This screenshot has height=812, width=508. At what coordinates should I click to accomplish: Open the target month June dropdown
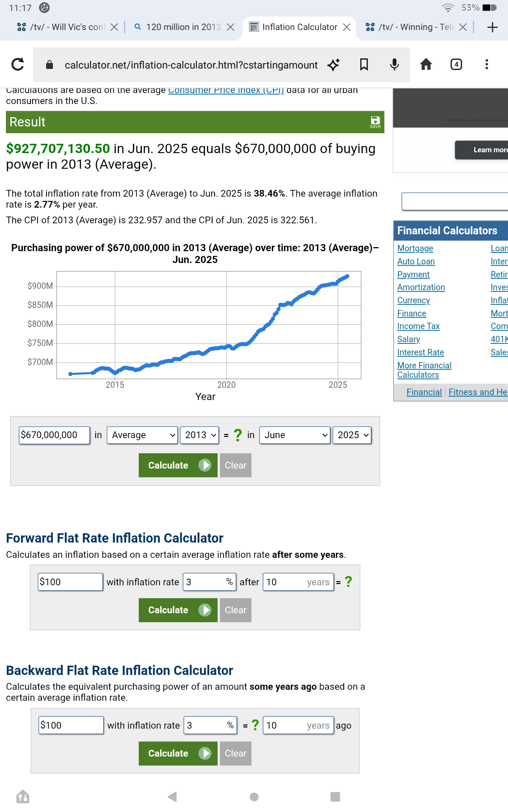(295, 435)
